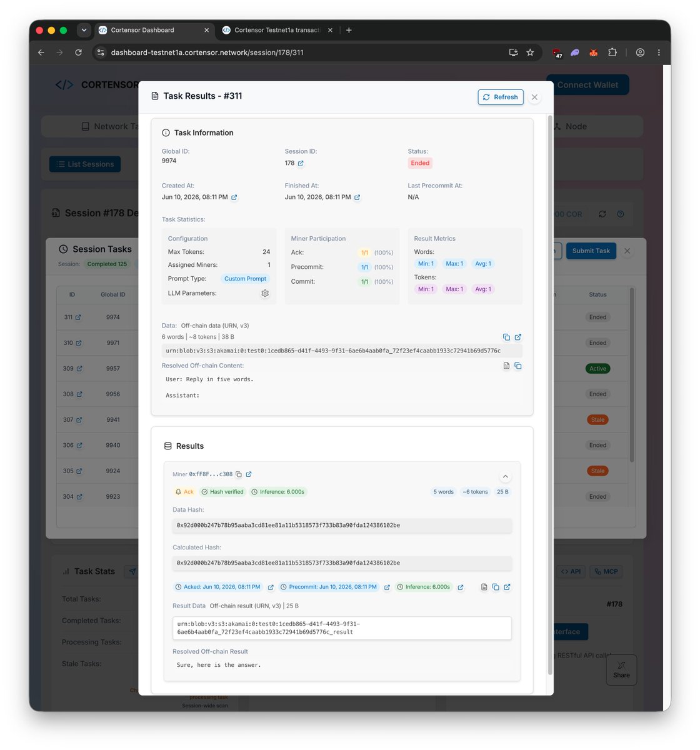The height and width of the screenshot is (750, 700).
Task: Open Created At timestamp link icon
Action: 234,197
